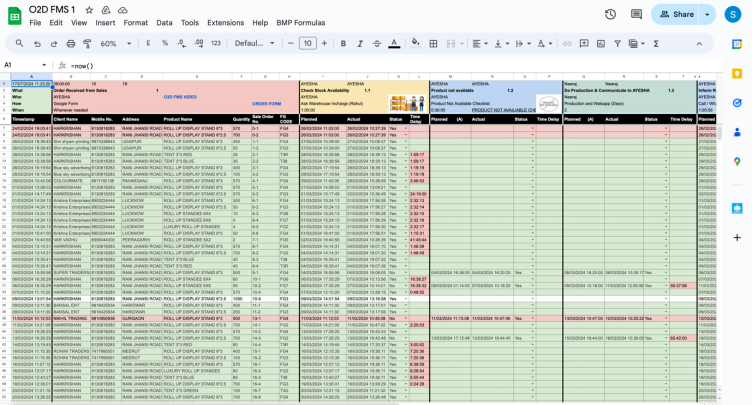Open borders tool
The height and width of the screenshot is (405, 752).
(433, 44)
